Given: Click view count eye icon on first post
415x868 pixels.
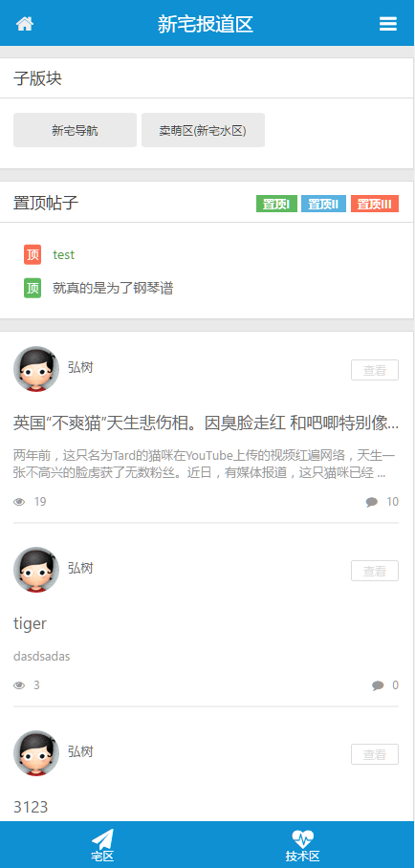Looking at the screenshot, I should coord(19,502).
